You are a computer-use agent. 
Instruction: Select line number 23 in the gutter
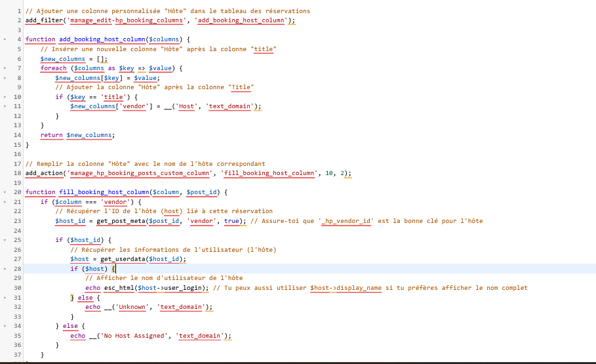(18, 221)
